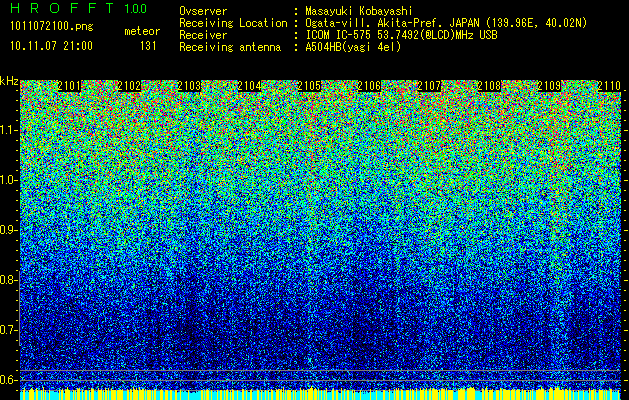Viewport: 629px width, 400px height.
Task: Click the 2107 time marker
Action: point(429,87)
